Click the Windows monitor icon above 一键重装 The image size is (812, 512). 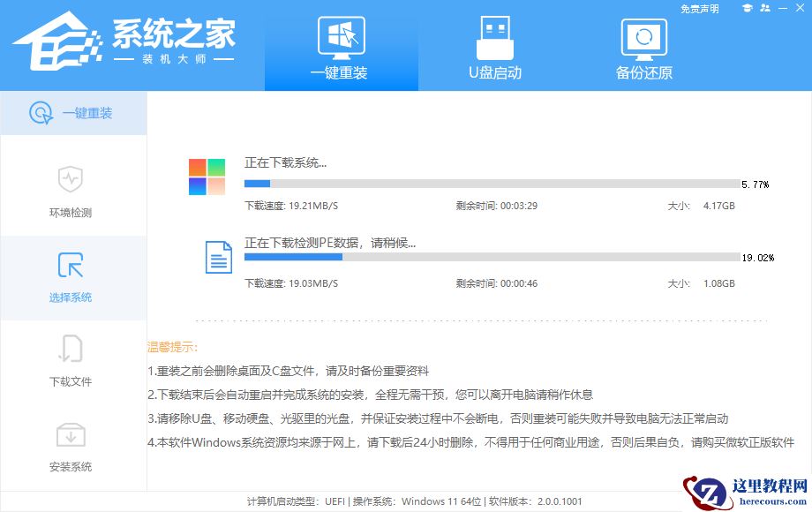coord(342,36)
